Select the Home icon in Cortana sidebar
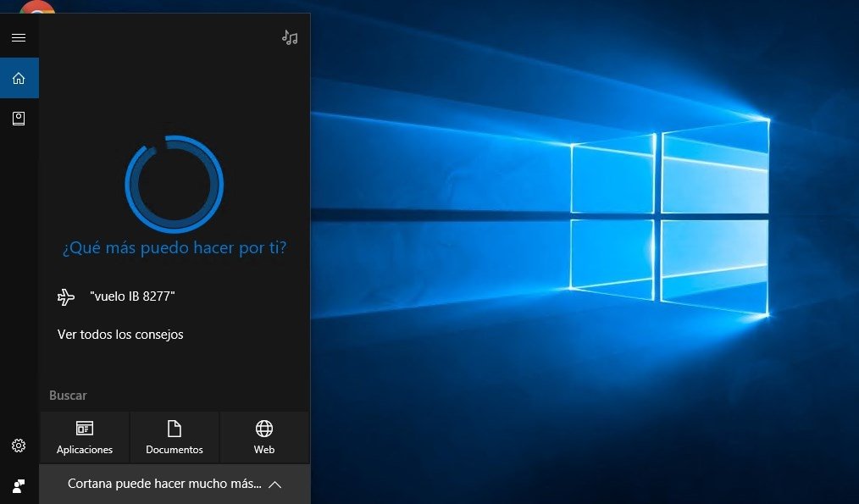859x504 pixels. pos(19,78)
